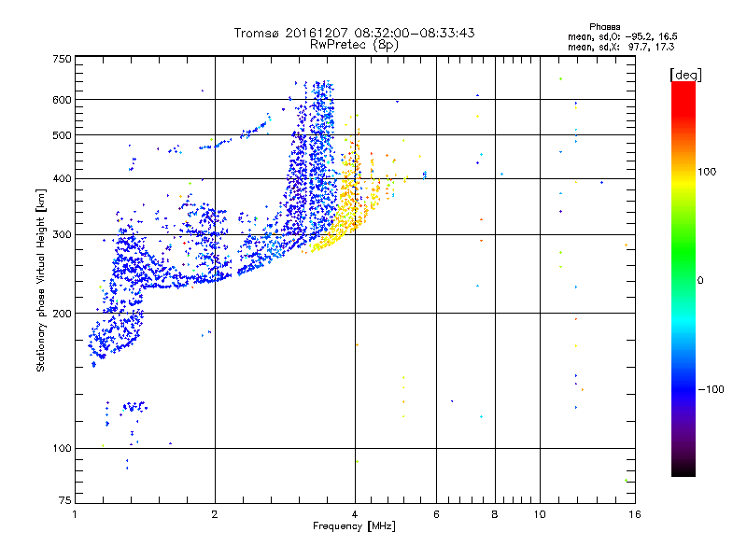Click the colorbar label '-100'

(x=711, y=389)
